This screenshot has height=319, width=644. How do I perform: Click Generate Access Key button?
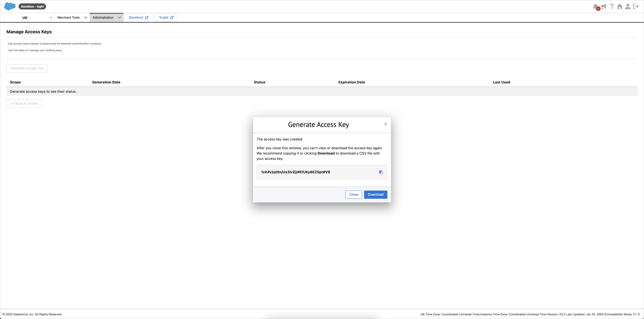point(27,68)
